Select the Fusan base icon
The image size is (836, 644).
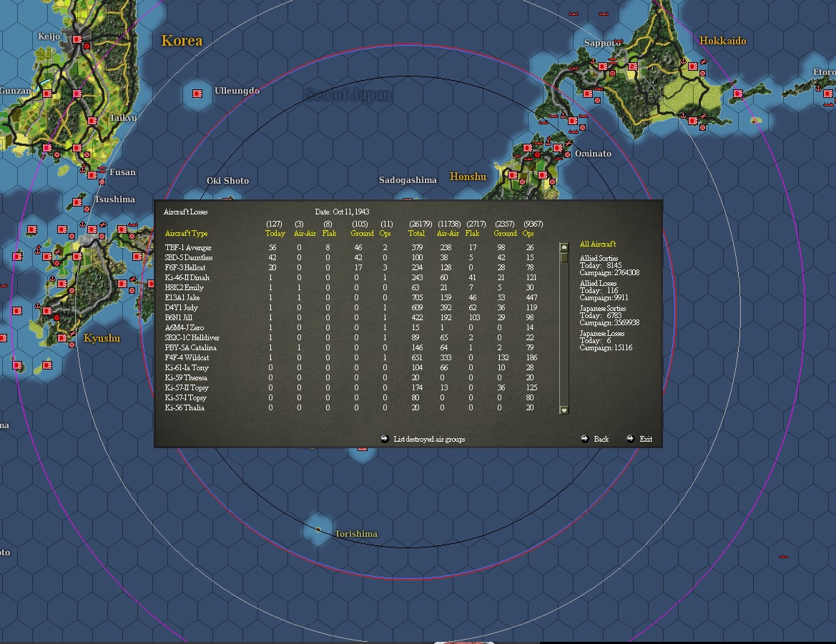(x=92, y=174)
